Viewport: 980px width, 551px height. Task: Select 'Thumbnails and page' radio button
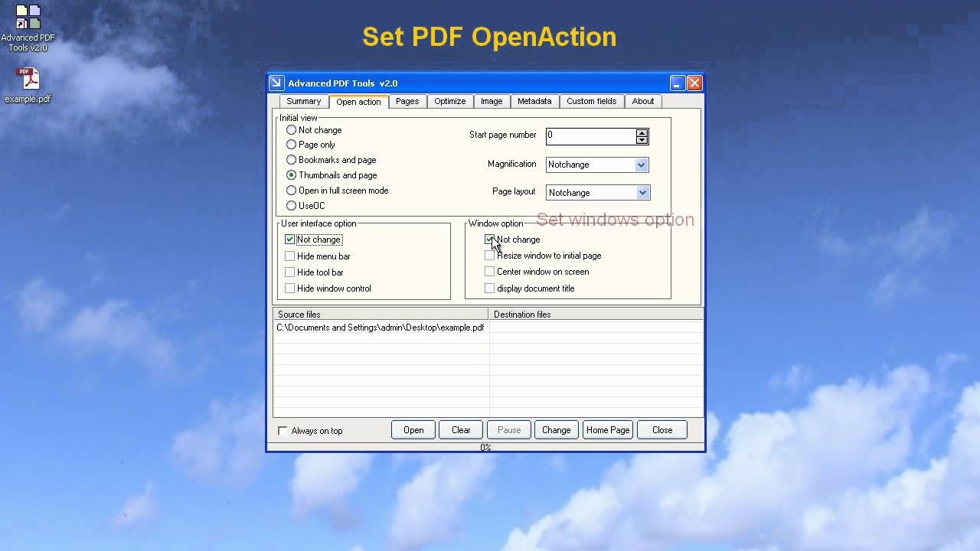tap(291, 175)
